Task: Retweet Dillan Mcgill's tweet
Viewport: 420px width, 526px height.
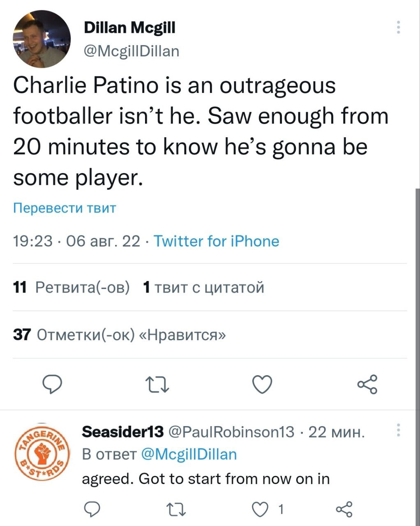Action: pos(157,385)
